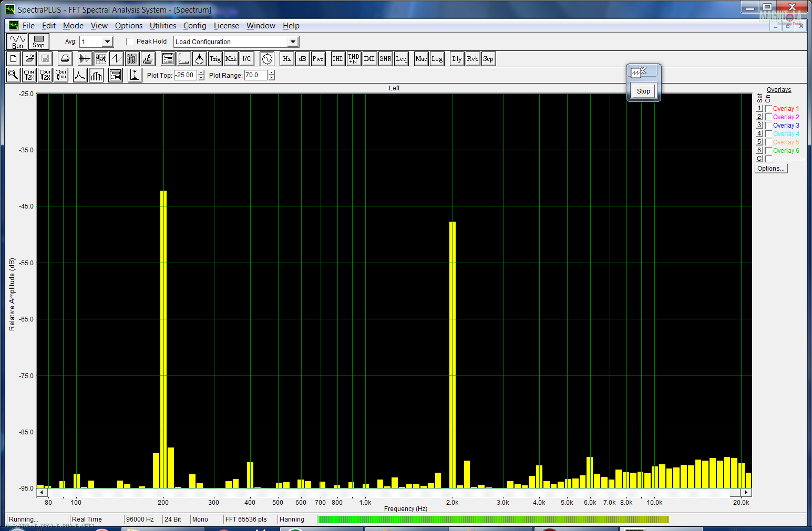812x531 pixels.
Task: Click the Run button with sine wave
Action: [17, 41]
